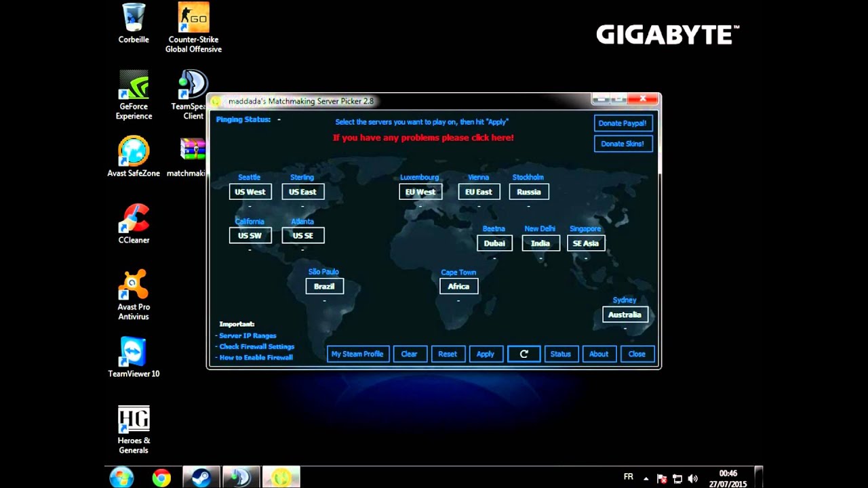Switch to TeamSpeak taskbar icon
Image resolution: width=868 pixels, height=488 pixels.
241,478
